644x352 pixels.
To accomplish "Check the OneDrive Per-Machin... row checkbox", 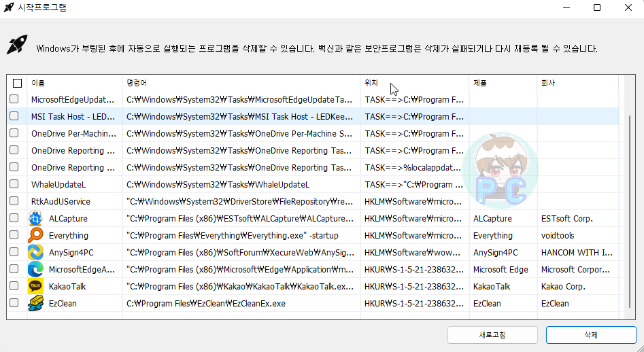I will [14, 133].
